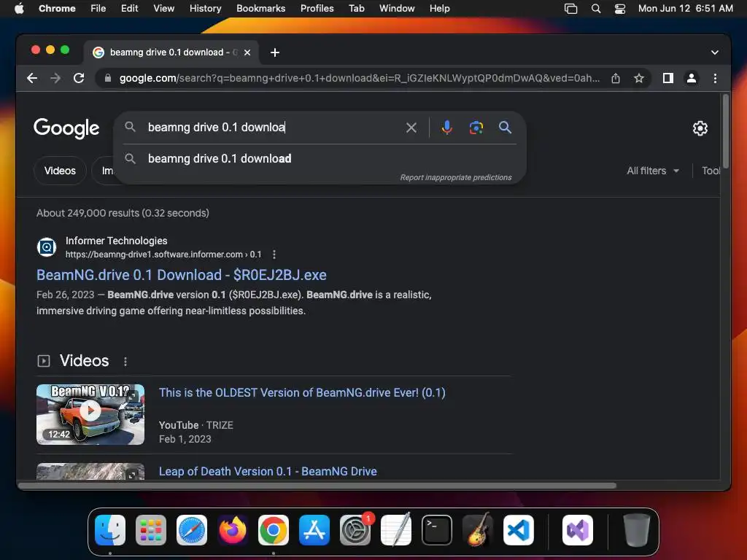This screenshot has height=560, width=747.
Task: Start voice search with microphone
Action: [446, 127]
